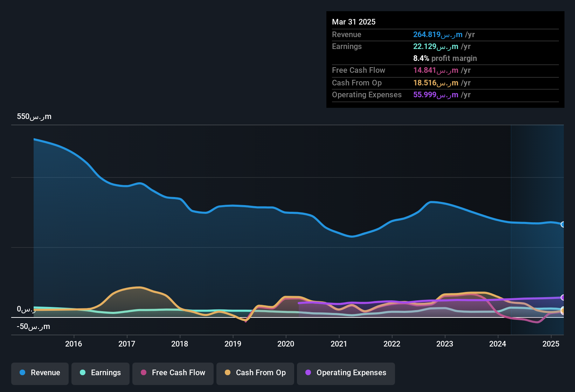Click the 2017 x-axis label
This screenshot has width=575, height=392.
[x=127, y=344]
